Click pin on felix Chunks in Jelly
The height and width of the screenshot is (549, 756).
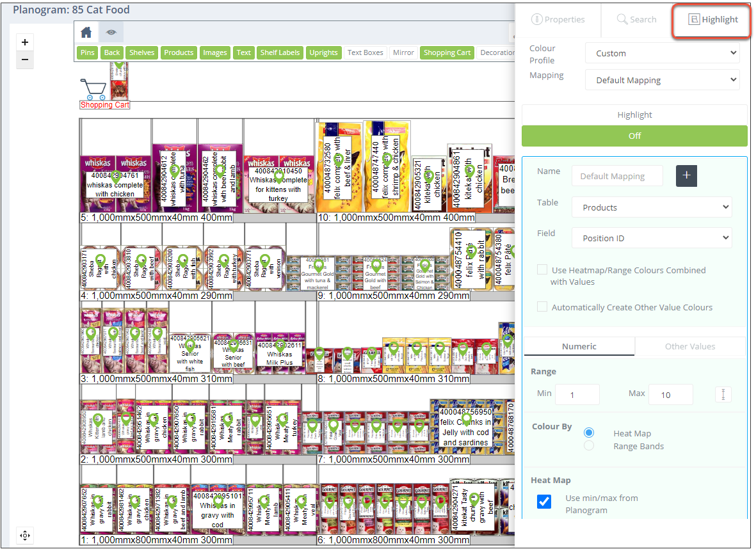click(x=465, y=418)
